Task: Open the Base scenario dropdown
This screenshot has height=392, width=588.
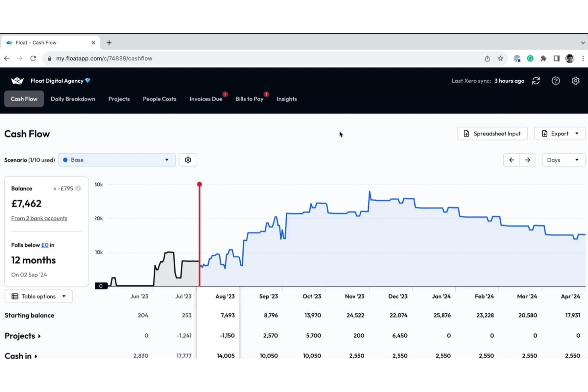Action: (x=117, y=160)
